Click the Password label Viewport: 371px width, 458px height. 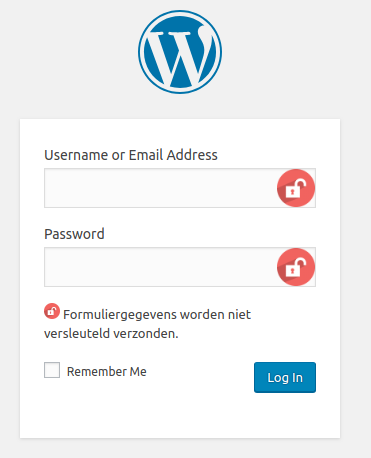click(74, 234)
